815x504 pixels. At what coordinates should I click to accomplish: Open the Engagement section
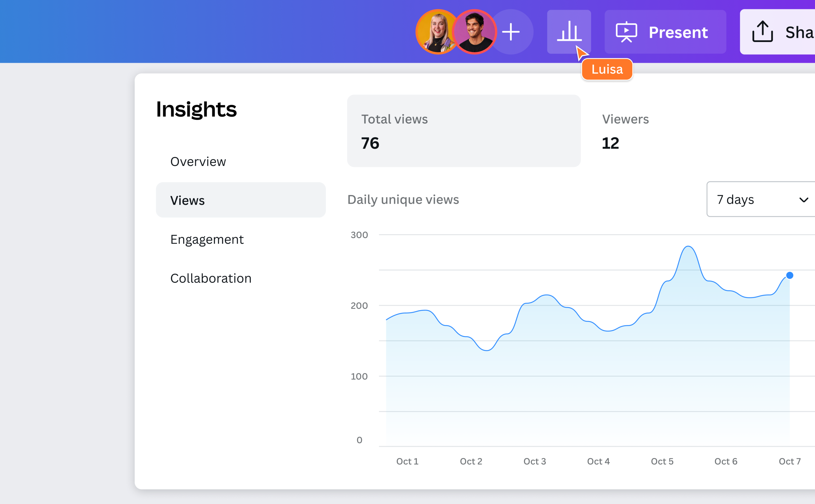tap(207, 239)
